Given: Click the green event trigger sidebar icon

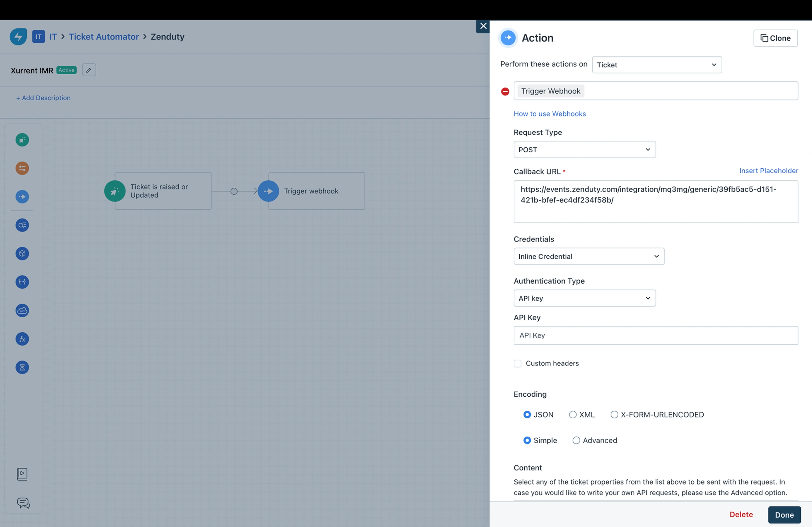Looking at the screenshot, I should [x=22, y=140].
